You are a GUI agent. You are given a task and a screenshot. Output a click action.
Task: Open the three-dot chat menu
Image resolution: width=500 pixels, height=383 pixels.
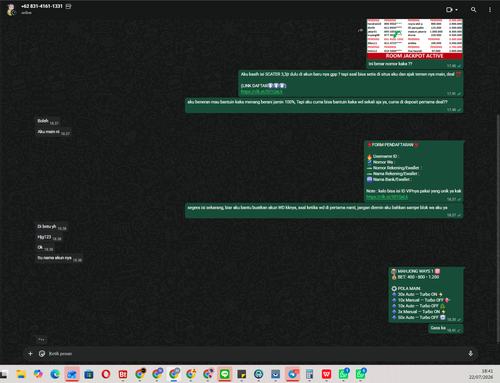pyautogui.click(x=490, y=10)
